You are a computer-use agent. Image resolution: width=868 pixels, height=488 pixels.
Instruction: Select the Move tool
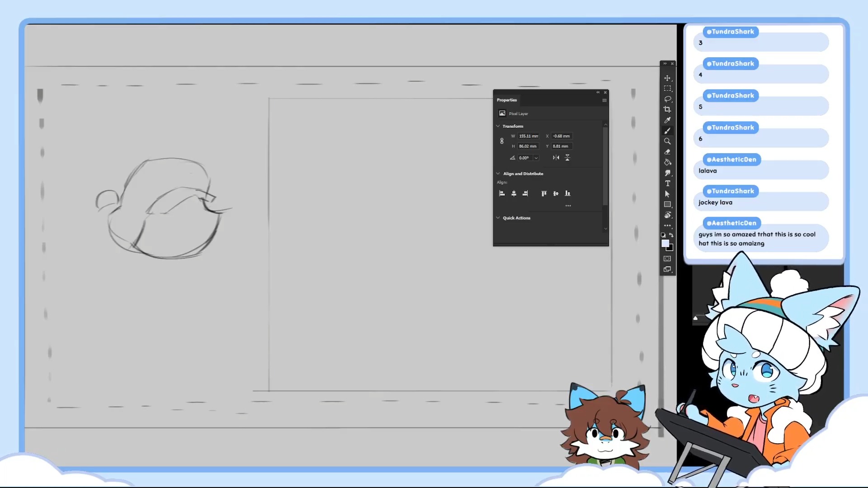(667, 78)
